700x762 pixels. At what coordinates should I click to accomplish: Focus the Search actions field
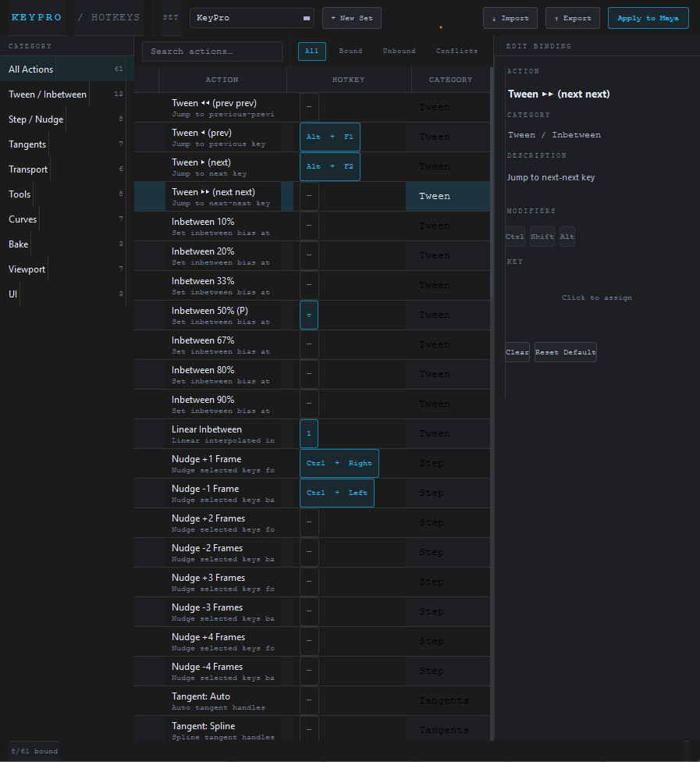(x=212, y=51)
